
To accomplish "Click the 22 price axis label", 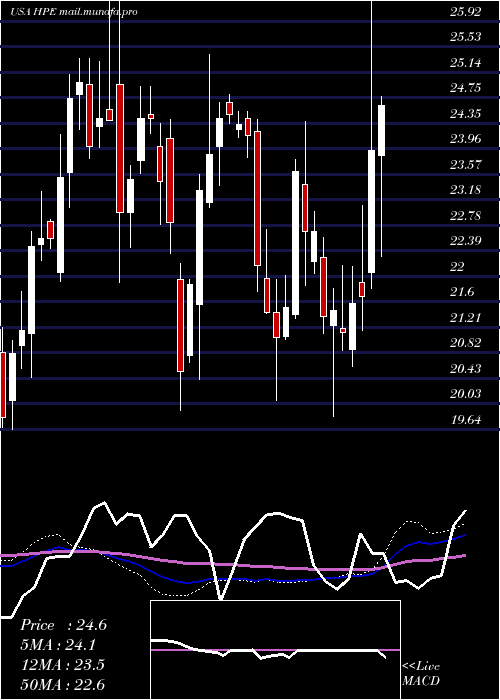I will (x=458, y=267).
